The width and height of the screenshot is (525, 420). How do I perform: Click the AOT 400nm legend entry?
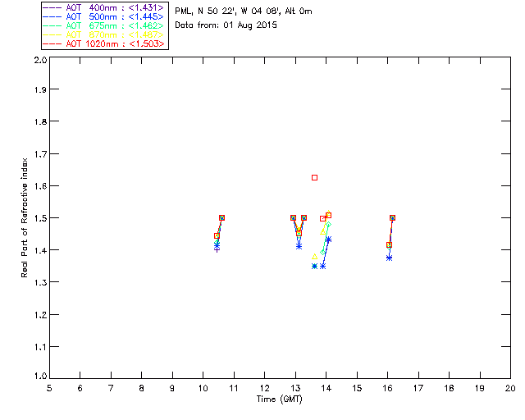(x=103, y=7)
